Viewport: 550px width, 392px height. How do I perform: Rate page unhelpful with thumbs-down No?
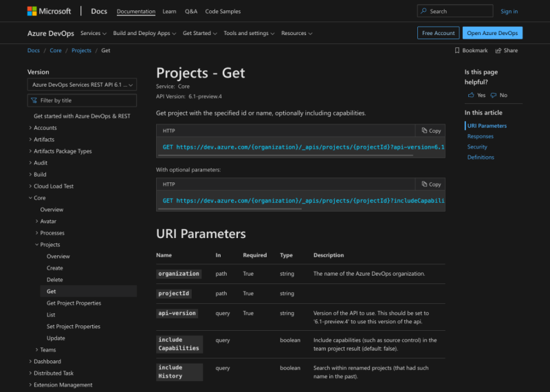[498, 96]
